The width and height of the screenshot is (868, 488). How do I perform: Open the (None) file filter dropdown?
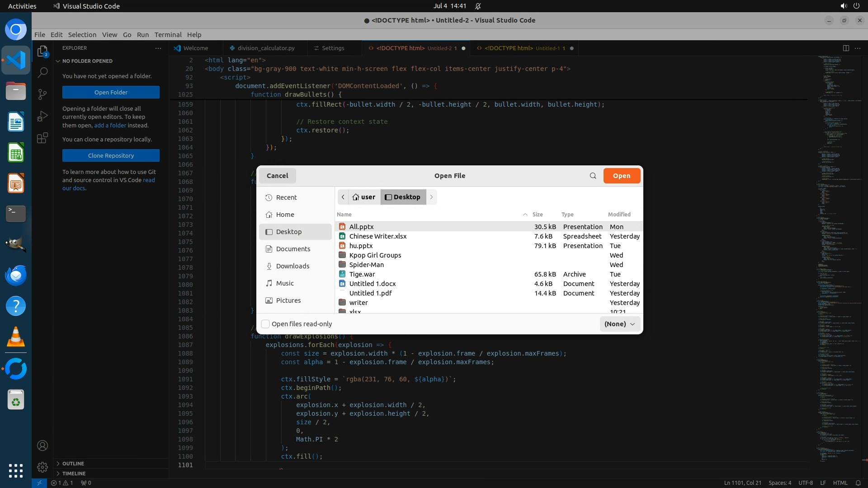[x=619, y=324]
